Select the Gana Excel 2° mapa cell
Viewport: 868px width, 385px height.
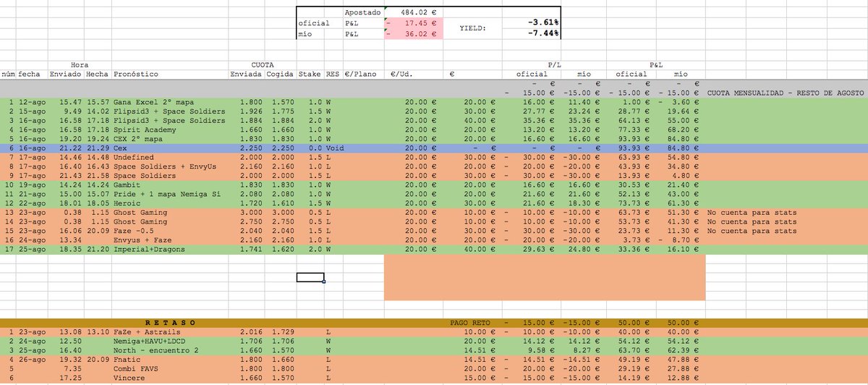153,103
